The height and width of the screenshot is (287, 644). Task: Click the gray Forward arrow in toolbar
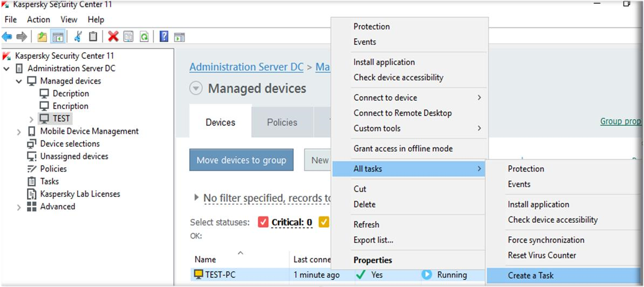22,37
